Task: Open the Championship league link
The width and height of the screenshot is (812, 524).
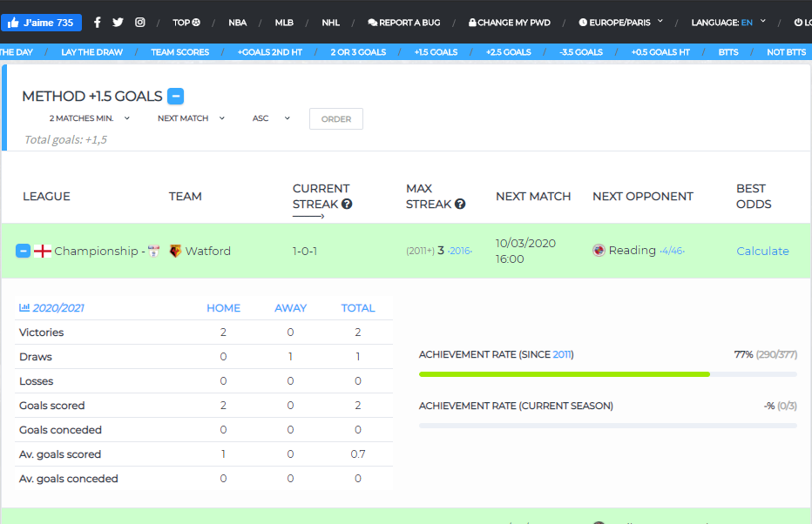Action: tap(97, 251)
